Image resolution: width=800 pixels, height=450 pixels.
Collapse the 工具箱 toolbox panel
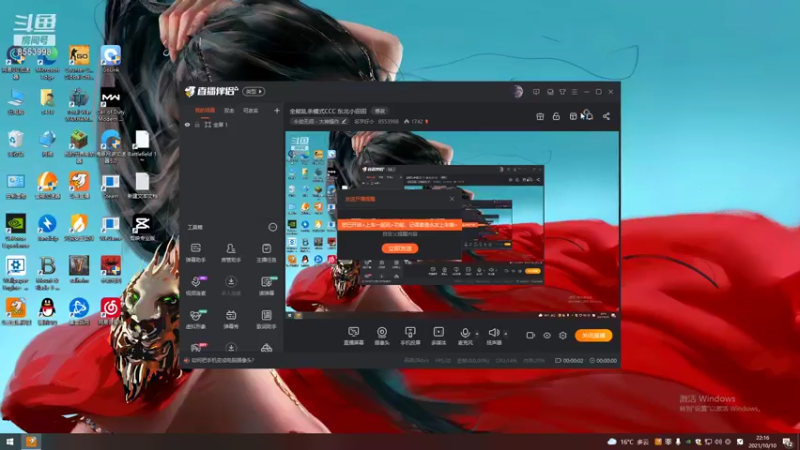point(272,227)
